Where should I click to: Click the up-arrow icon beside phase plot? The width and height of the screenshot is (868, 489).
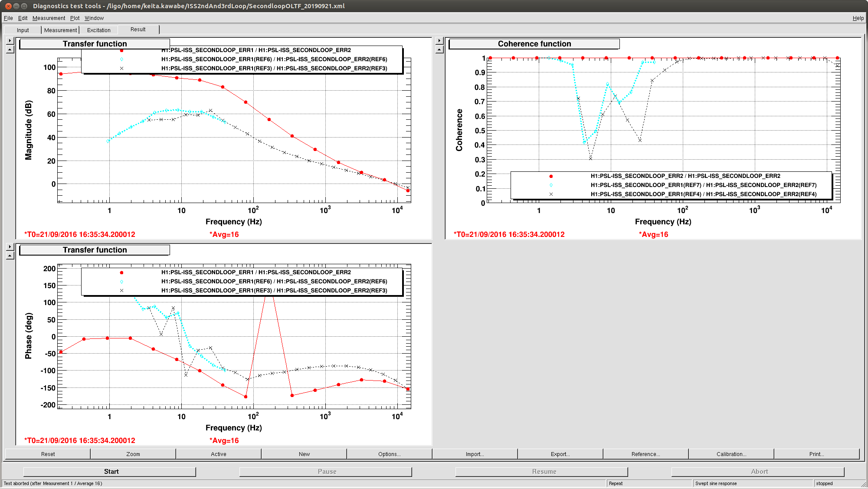pos(10,256)
